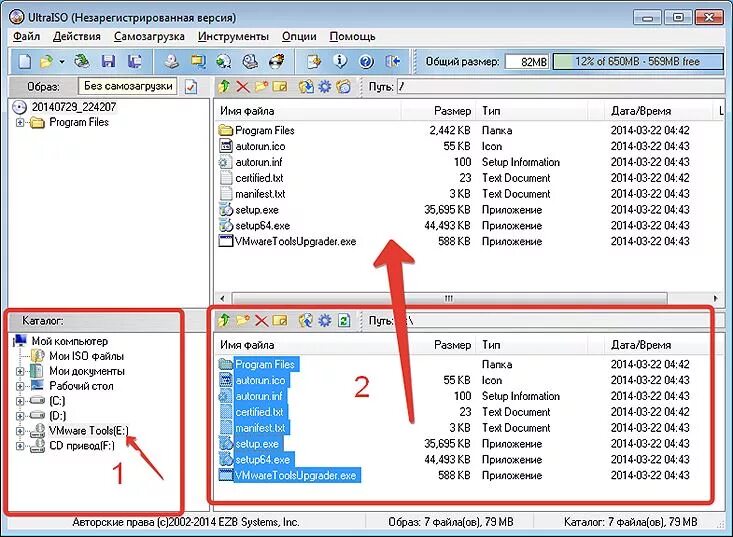
Task: Click the gear Properties icon in image pane
Action: (x=325, y=86)
